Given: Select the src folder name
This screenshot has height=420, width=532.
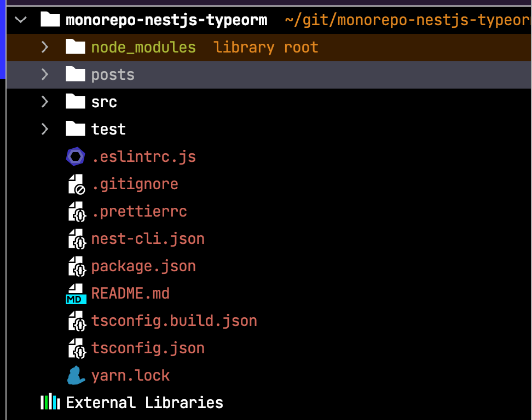Looking at the screenshot, I should point(104,102).
